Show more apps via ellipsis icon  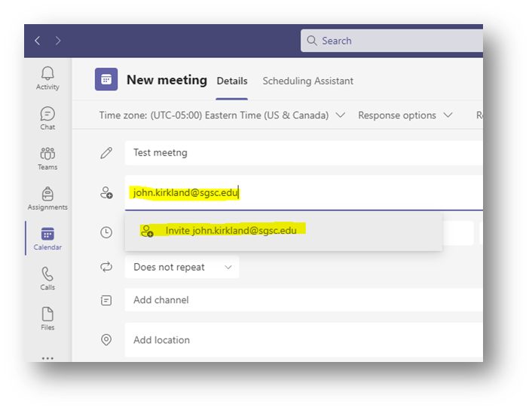pyautogui.click(x=47, y=357)
